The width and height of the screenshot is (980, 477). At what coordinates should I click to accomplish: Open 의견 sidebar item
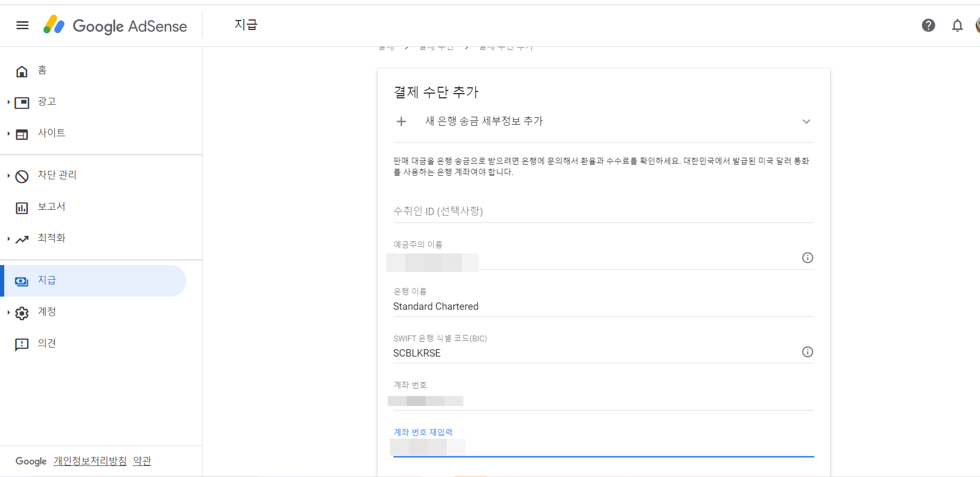93,344
